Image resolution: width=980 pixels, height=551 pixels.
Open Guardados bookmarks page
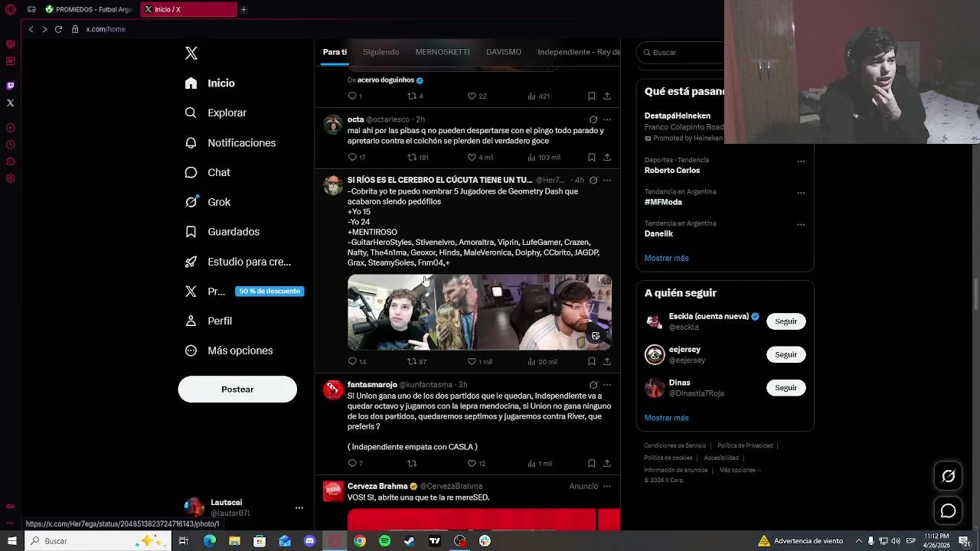tap(222, 232)
